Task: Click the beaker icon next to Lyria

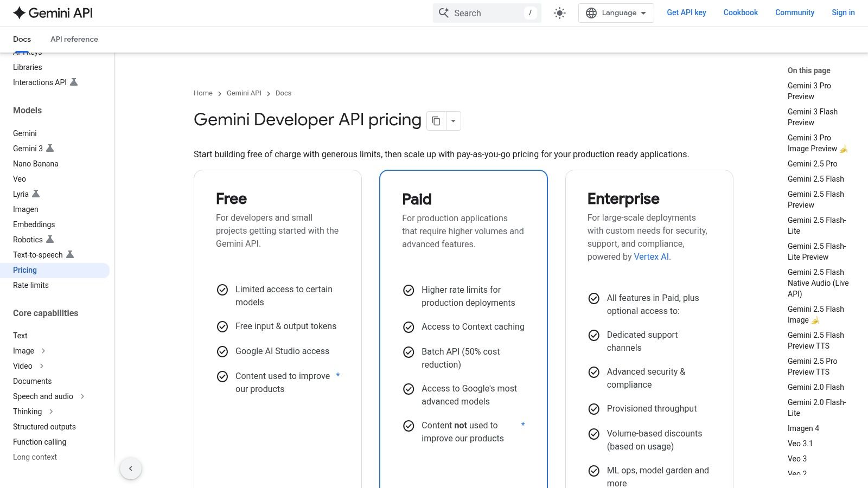Action: [36, 194]
